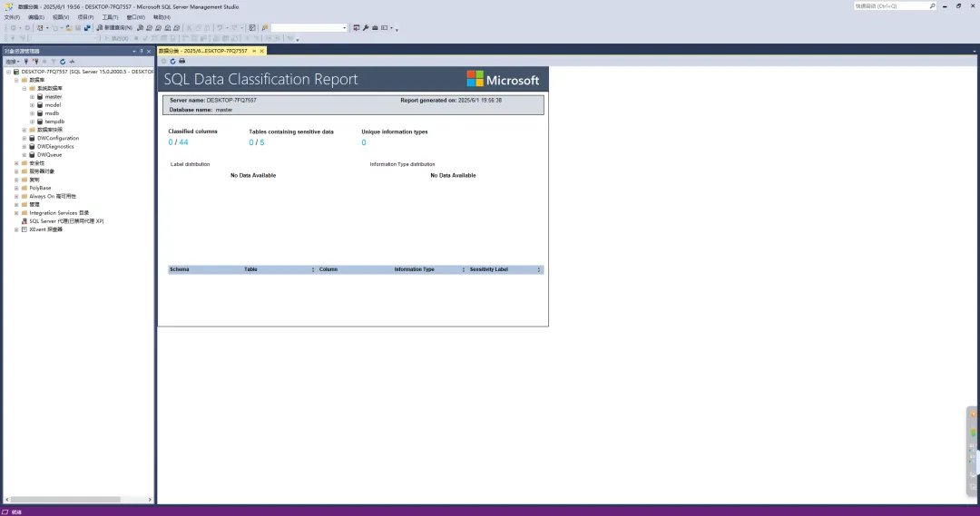Select the SQL Server Agent node

(66, 221)
